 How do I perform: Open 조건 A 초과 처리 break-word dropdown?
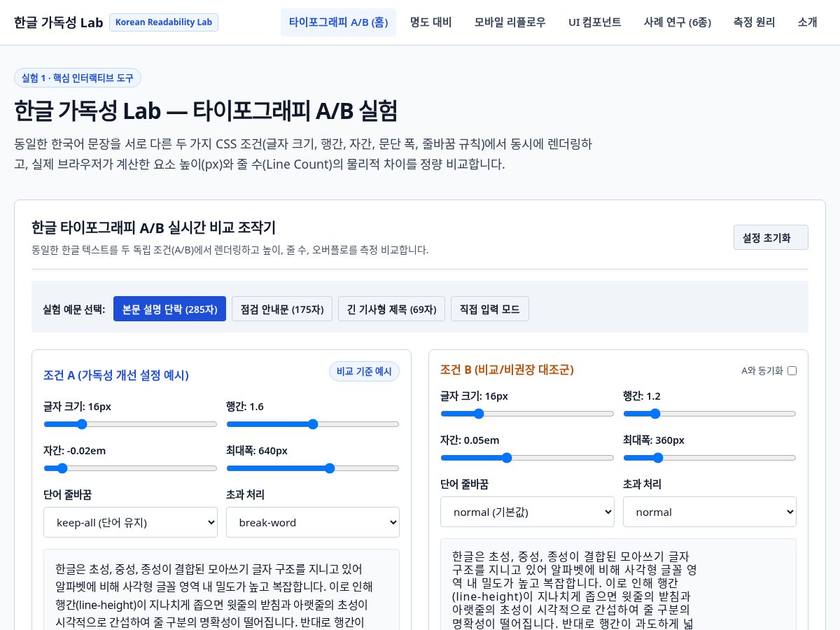pos(313,522)
